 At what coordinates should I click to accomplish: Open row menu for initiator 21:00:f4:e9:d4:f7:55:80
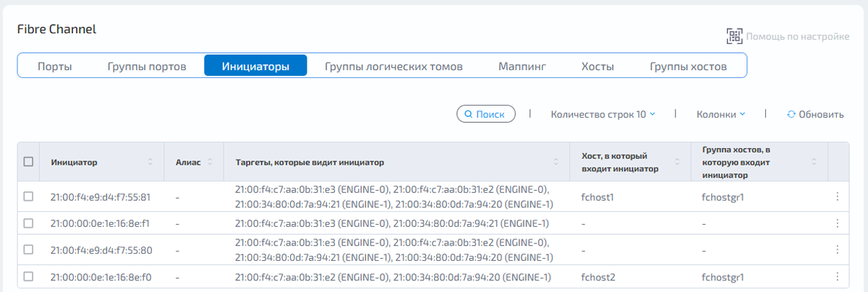tap(838, 250)
